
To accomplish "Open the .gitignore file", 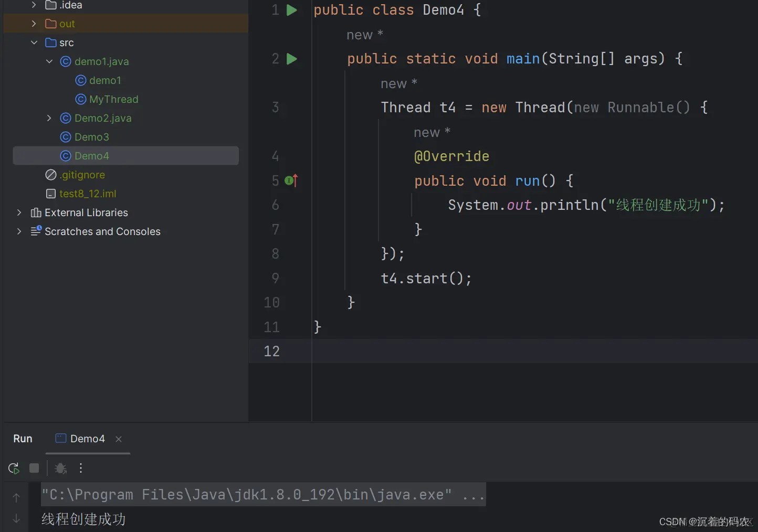I will click(82, 175).
